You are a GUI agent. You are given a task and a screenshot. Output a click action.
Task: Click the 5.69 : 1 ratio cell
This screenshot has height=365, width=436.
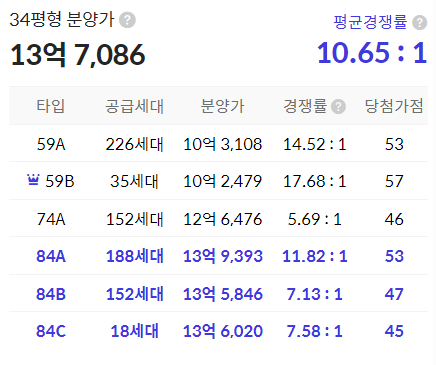(315, 219)
